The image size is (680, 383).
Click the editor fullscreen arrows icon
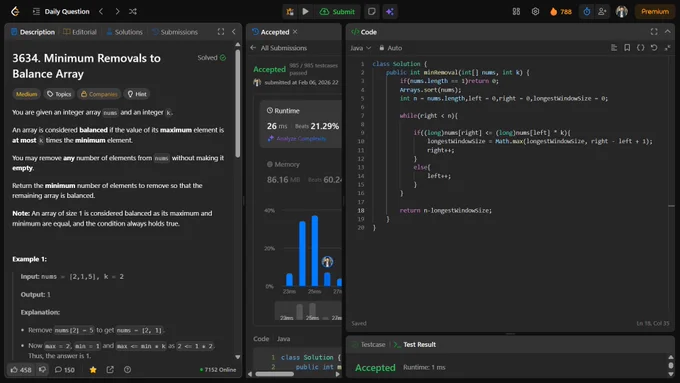pyautogui.click(x=667, y=48)
